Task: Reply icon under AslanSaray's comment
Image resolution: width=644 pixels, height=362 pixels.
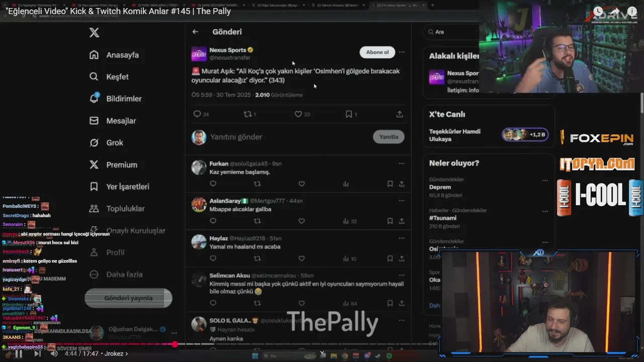Action: click(x=213, y=221)
